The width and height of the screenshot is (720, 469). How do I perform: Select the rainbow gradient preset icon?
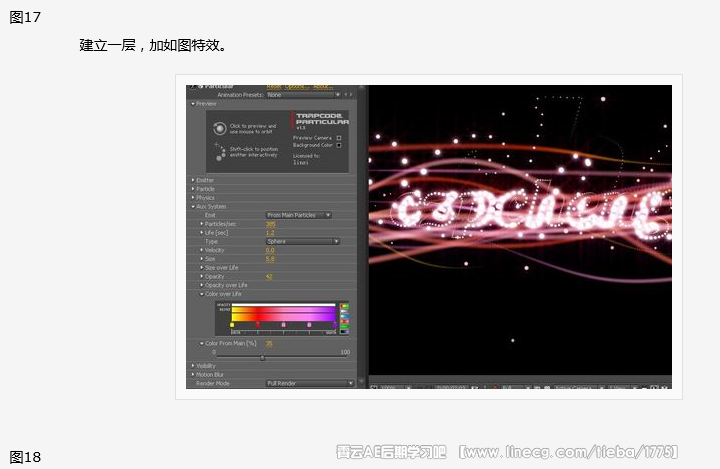pyautogui.click(x=344, y=306)
